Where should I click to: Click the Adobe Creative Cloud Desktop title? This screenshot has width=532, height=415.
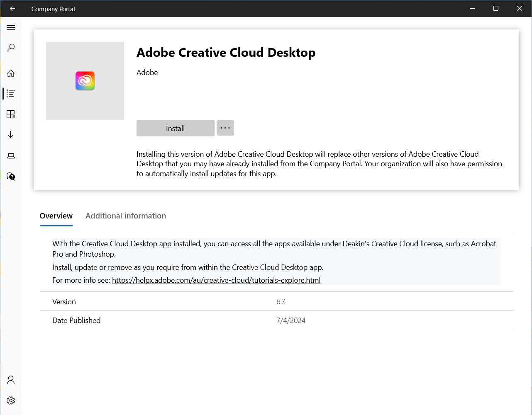click(226, 53)
